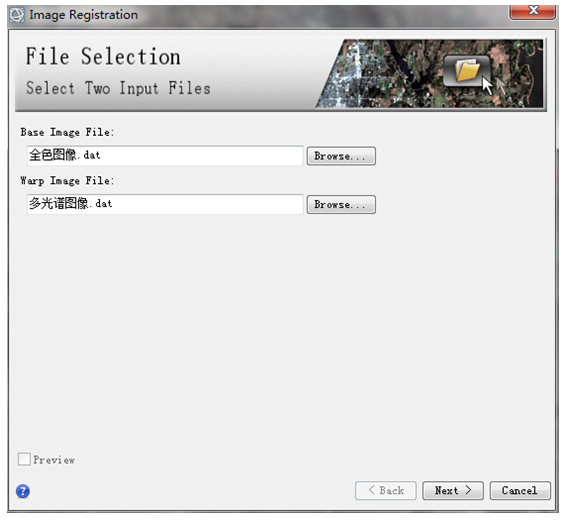The image size is (568, 523).
Task: Go to the Next step
Action: [453, 490]
